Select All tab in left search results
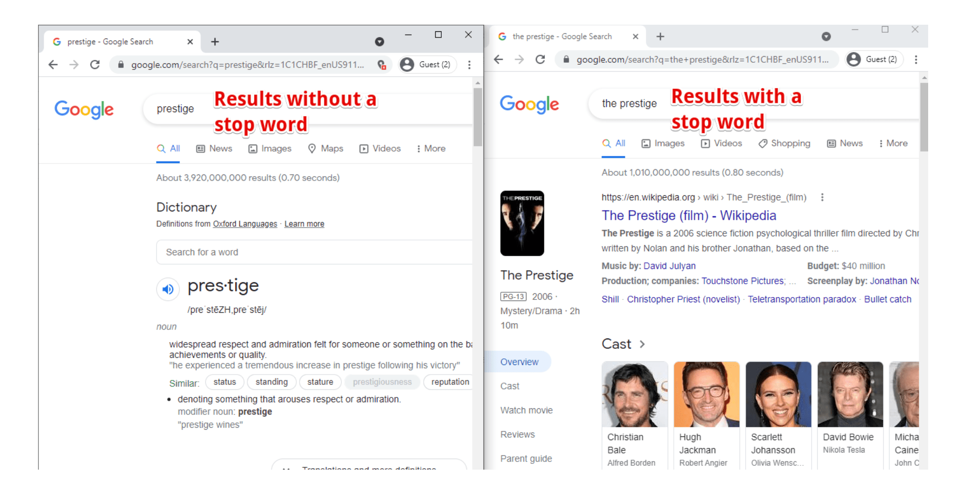This screenshot has height=501, width=980. click(168, 149)
